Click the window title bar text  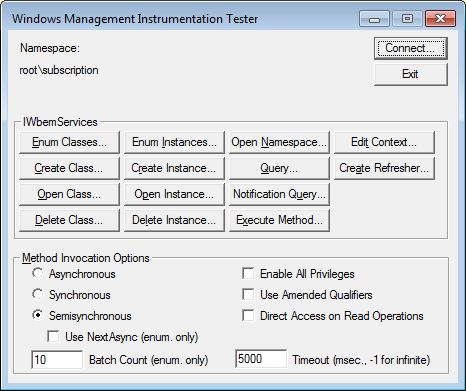135,19
